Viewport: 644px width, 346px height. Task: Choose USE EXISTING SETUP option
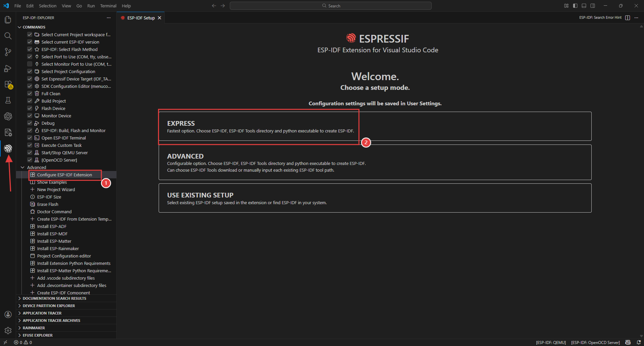375,198
